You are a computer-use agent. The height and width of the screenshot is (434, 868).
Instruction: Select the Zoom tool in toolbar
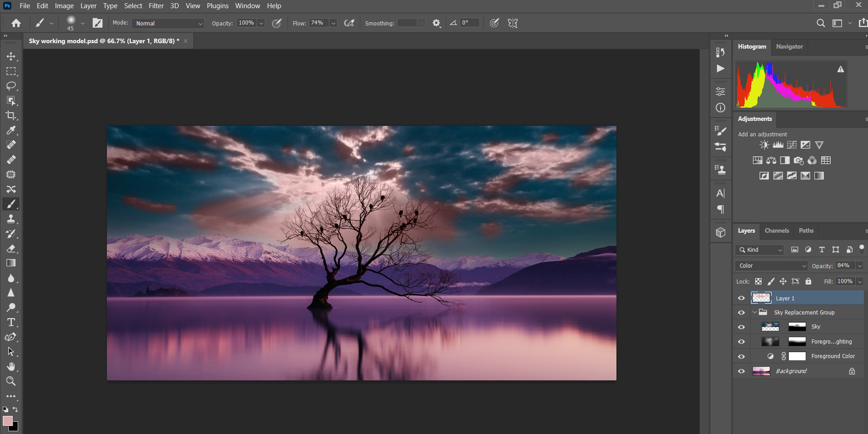[11, 381]
